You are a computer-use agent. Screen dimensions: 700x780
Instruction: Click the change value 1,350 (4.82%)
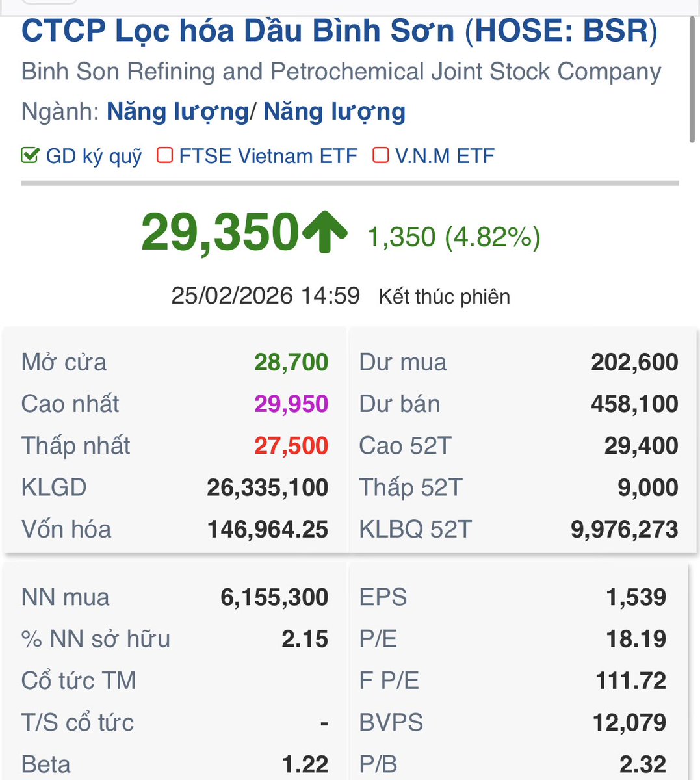point(454,237)
